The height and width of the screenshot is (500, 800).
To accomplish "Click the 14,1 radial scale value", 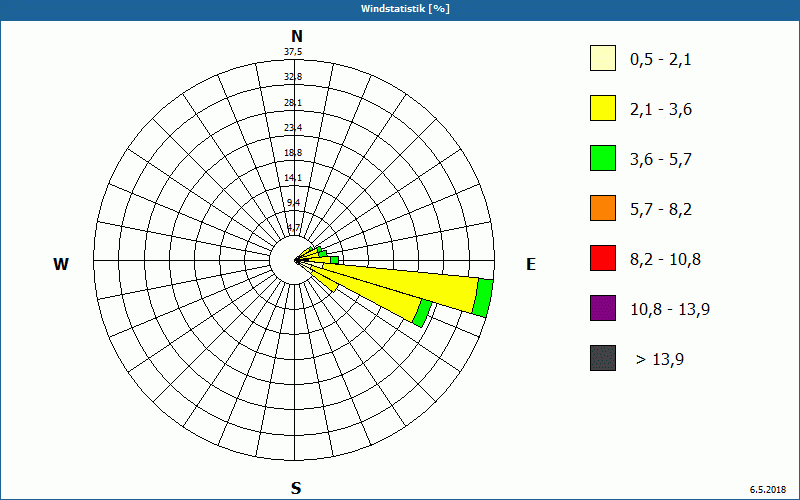I will pos(293,178).
